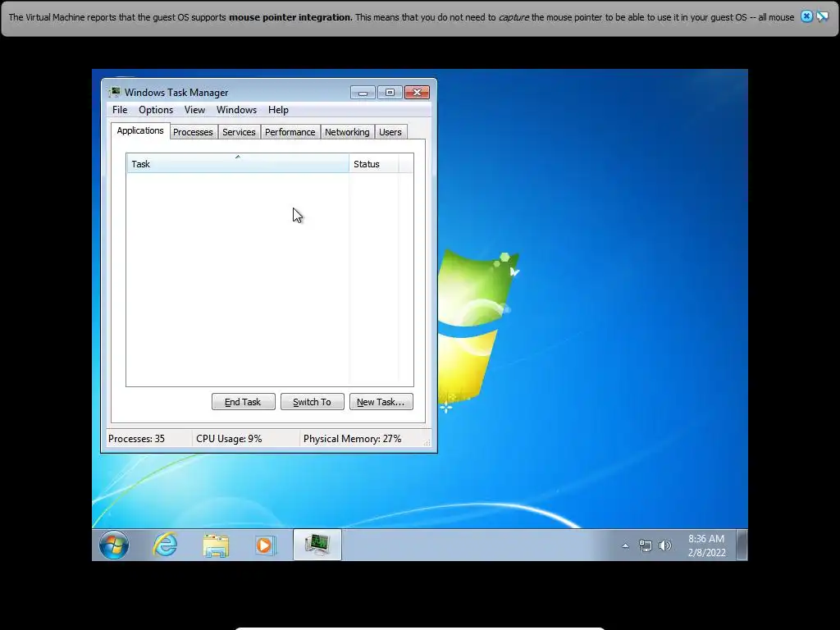Screen dimensions: 840x630
Task: Minimize the Task Manager window
Action: (363, 93)
